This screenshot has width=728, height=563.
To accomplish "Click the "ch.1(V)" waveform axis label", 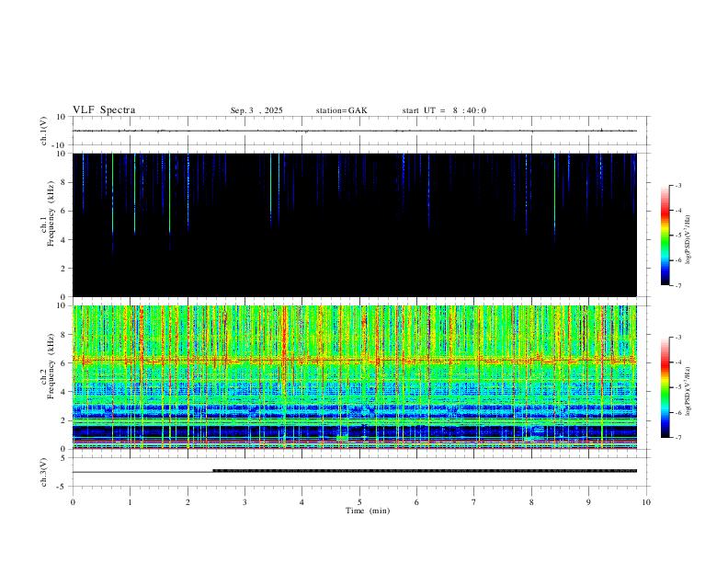I will 44,131.
